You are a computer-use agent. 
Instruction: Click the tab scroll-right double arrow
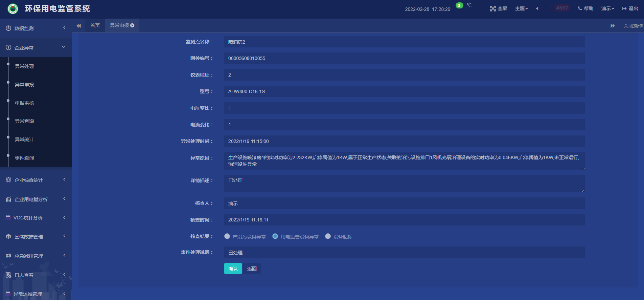[x=613, y=26]
